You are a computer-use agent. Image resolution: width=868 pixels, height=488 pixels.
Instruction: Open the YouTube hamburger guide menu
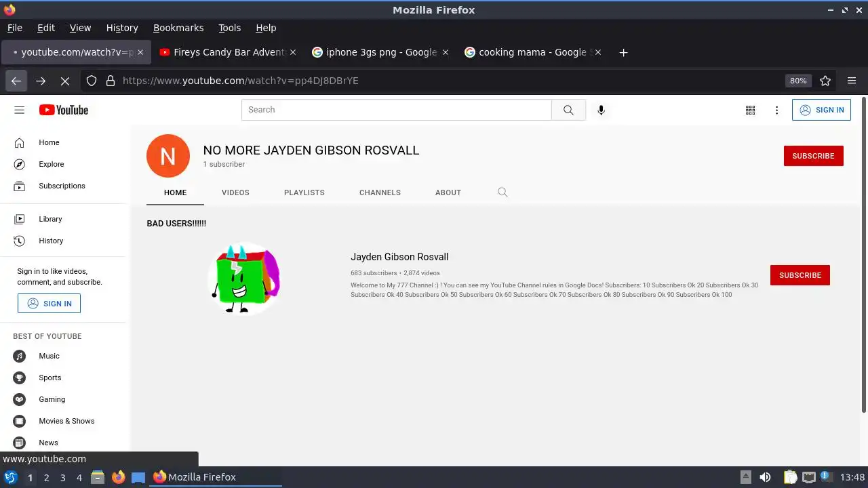(x=19, y=110)
